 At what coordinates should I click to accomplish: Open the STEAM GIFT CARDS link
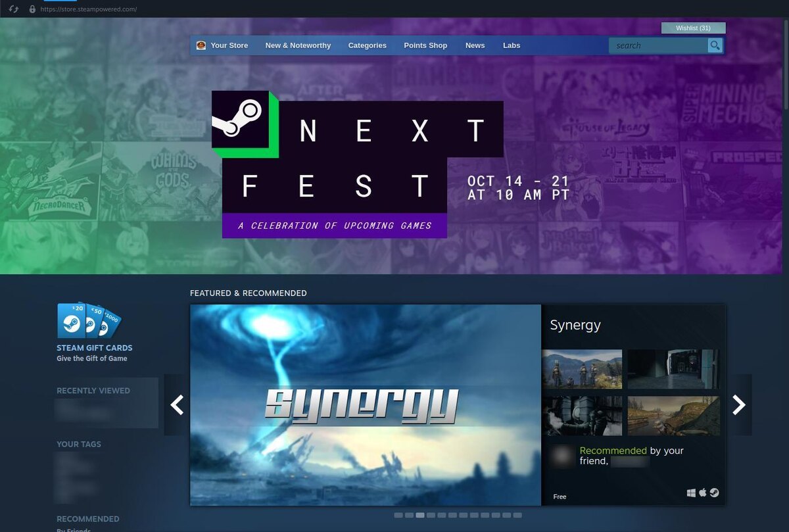[95, 348]
